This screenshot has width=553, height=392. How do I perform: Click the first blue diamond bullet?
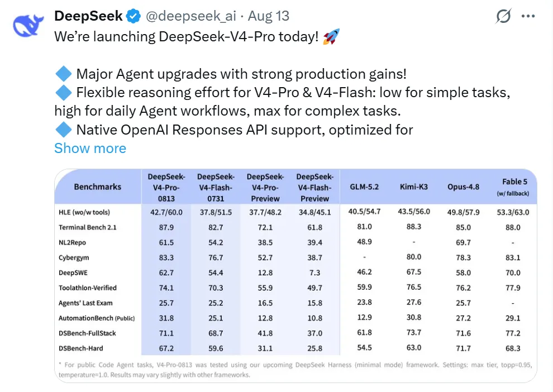(x=64, y=74)
